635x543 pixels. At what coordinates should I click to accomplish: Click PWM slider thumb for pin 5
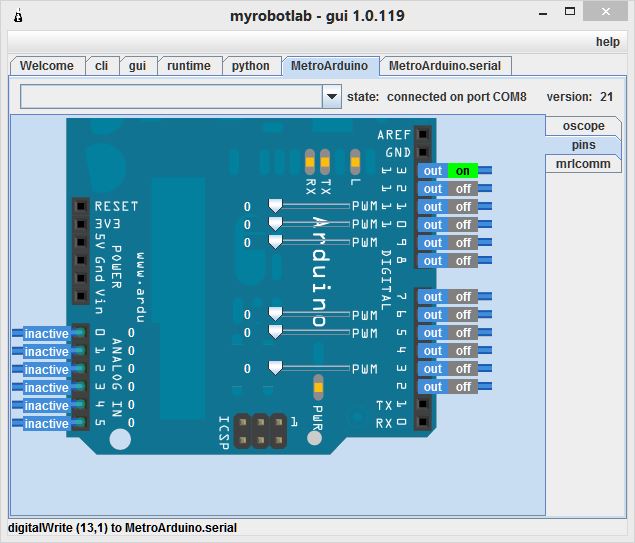275,332
